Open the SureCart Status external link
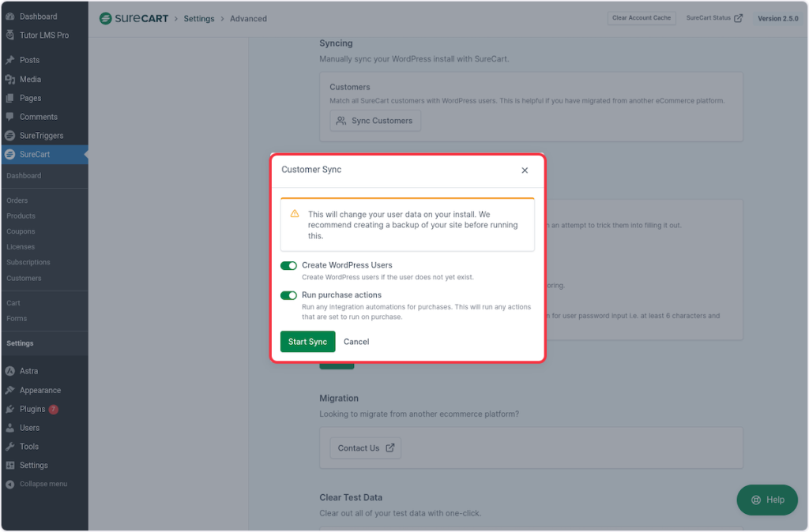The width and height of the screenshot is (809, 532). tap(714, 18)
